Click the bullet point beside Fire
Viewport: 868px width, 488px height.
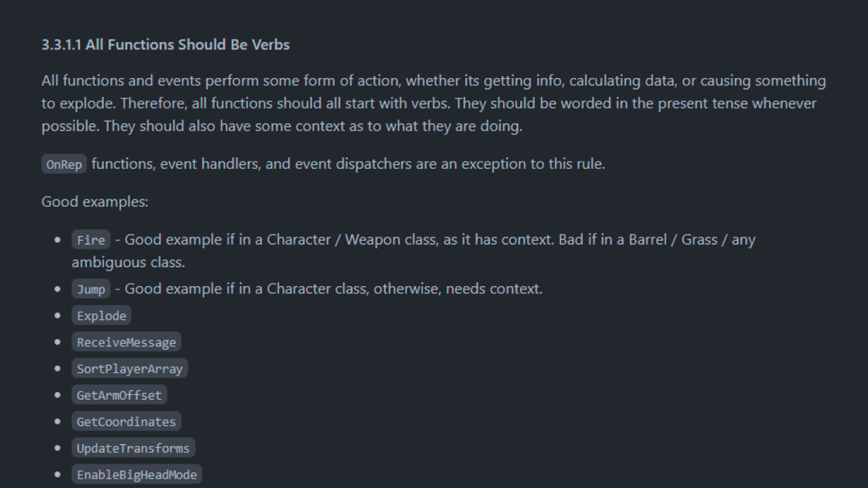pos(57,240)
